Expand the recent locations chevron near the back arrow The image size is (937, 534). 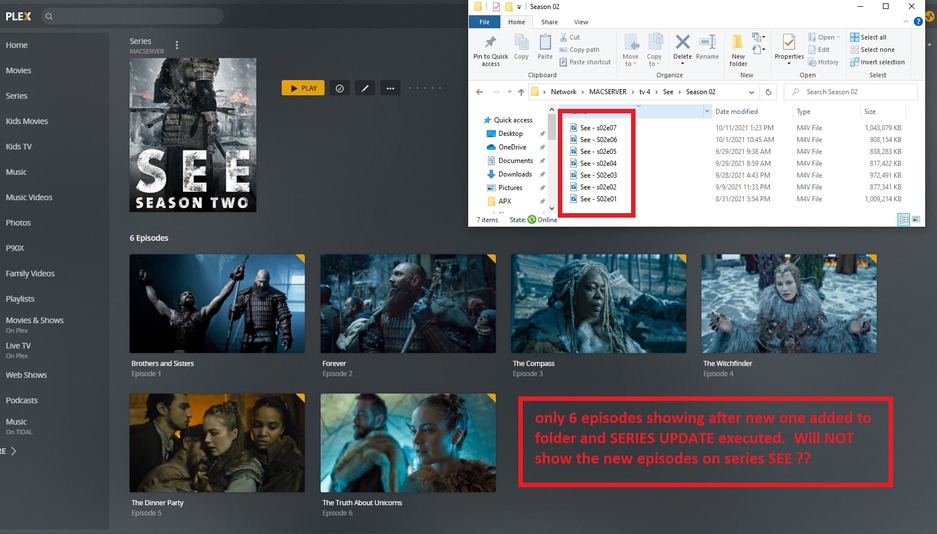coord(509,92)
